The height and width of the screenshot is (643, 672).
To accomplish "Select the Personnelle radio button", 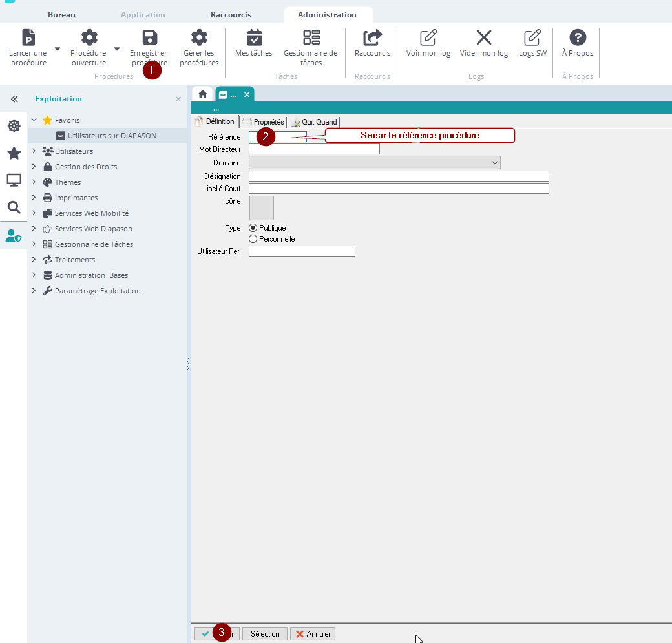I will pos(253,239).
